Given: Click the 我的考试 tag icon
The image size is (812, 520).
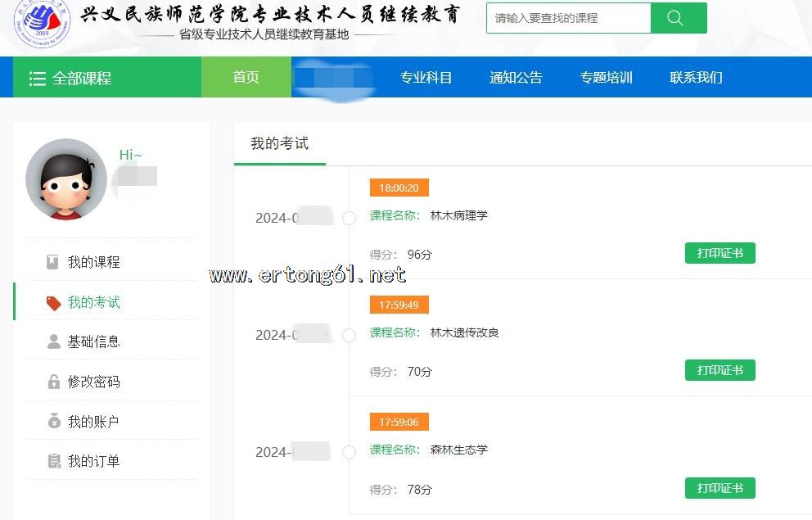Looking at the screenshot, I should point(53,303).
